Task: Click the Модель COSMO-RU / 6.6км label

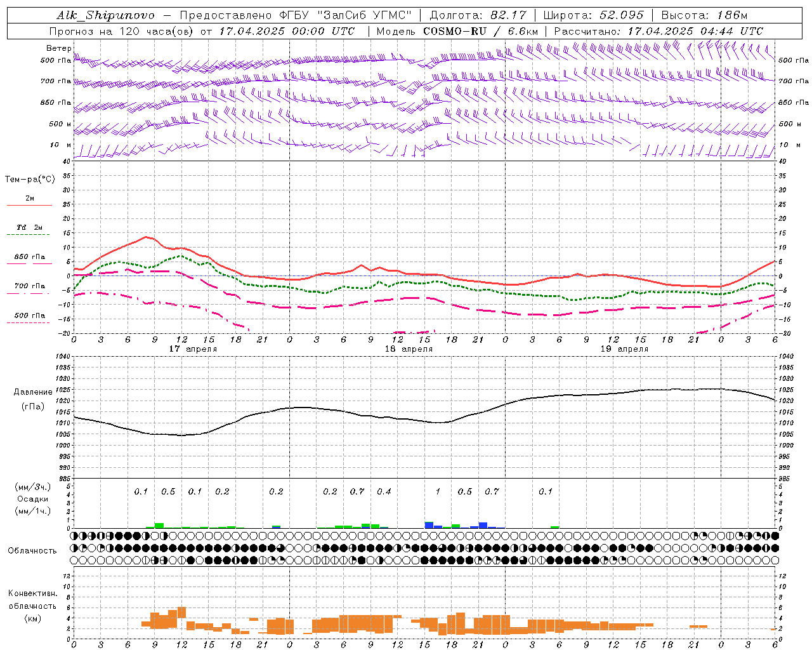Action: point(457,31)
